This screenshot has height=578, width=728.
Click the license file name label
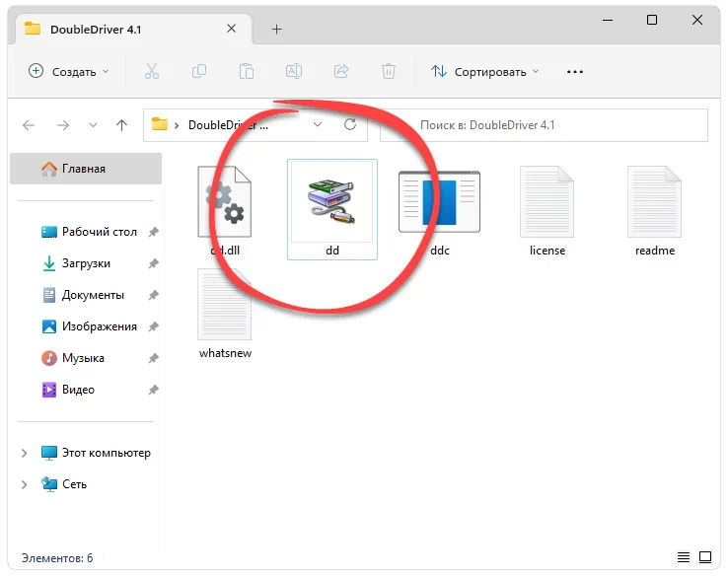pos(547,251)
